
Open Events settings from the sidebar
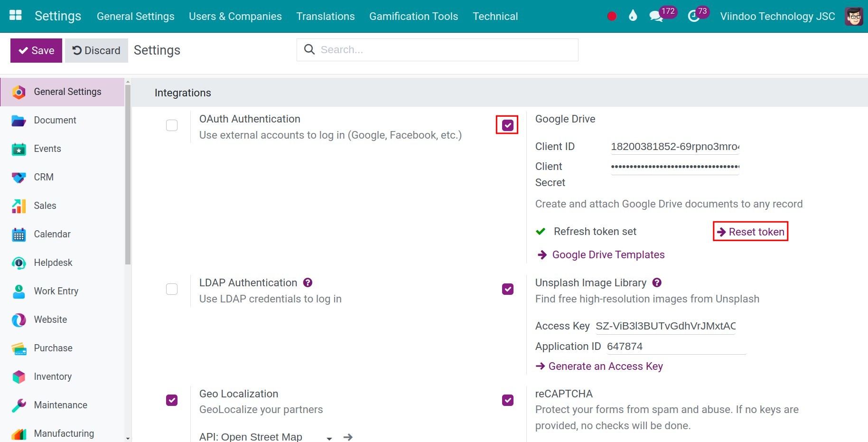(x=62, y=149)
